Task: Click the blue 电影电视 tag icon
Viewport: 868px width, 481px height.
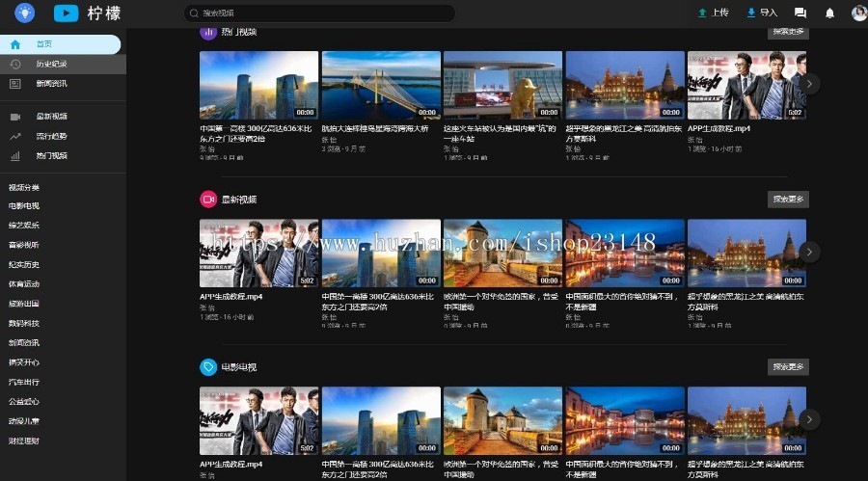Action: click(x=208, y=367)
